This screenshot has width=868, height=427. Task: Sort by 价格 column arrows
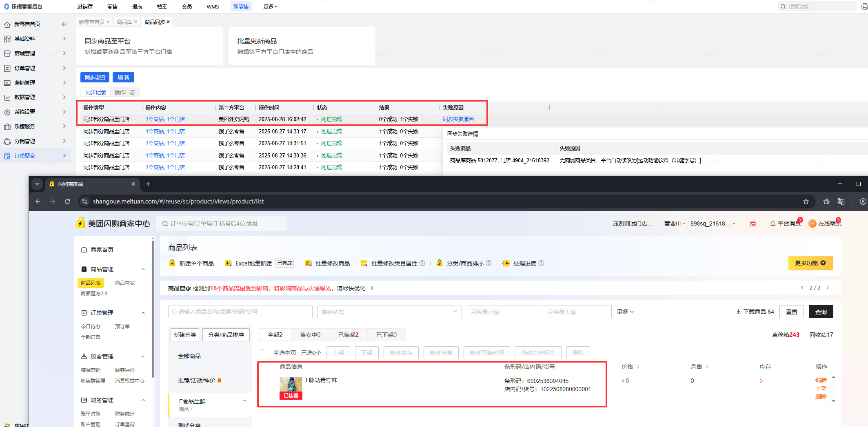click(x=638, y=367)
